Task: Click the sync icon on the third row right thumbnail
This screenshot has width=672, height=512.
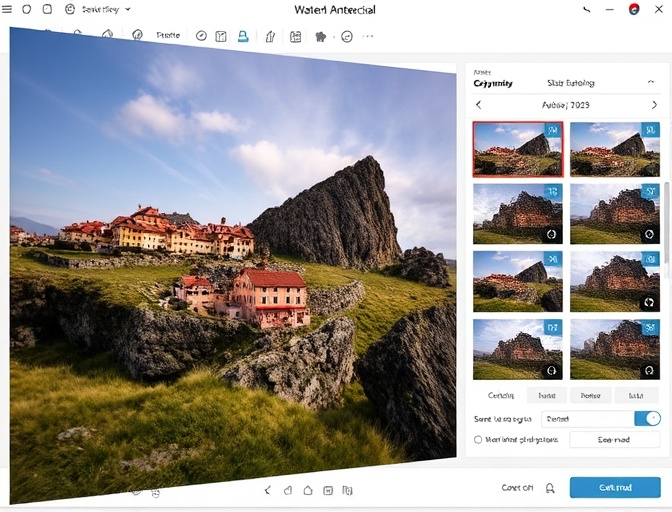Action: pos(649,302)
